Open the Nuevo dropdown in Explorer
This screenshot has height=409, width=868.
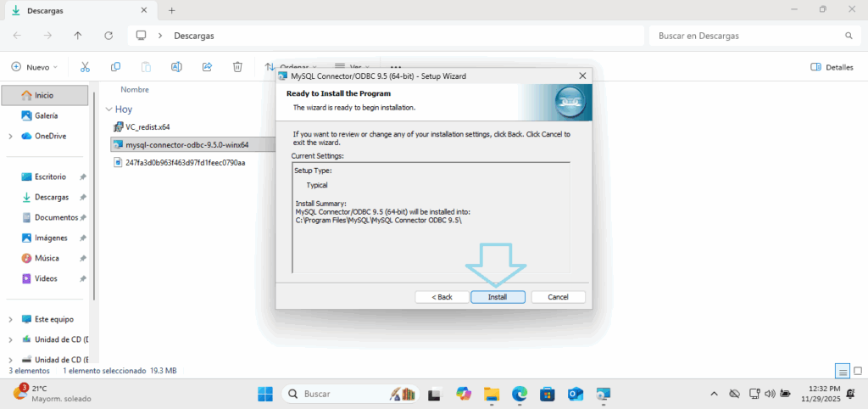pyautogui.click(x=34, y=67)
